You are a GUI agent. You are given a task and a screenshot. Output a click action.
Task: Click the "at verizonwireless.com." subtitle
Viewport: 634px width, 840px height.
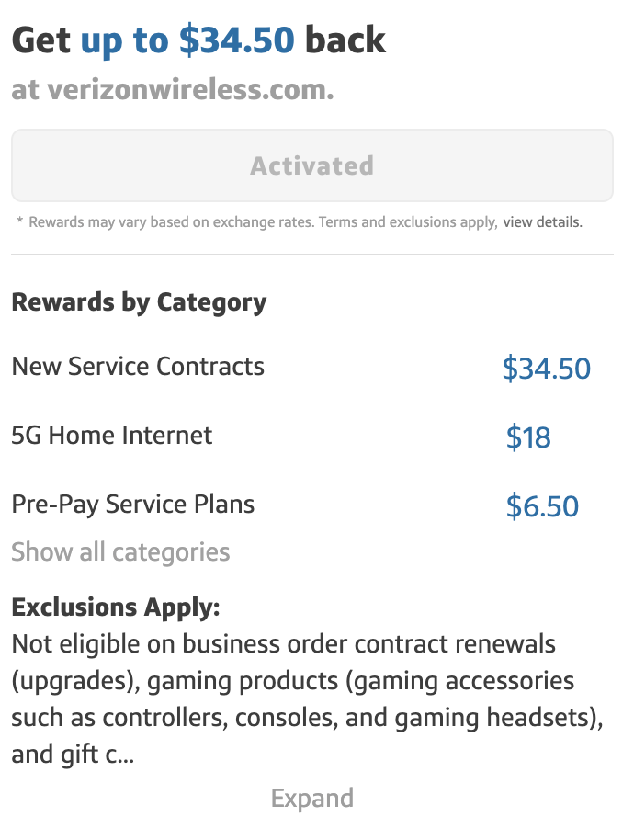click(x=173, y=90)
